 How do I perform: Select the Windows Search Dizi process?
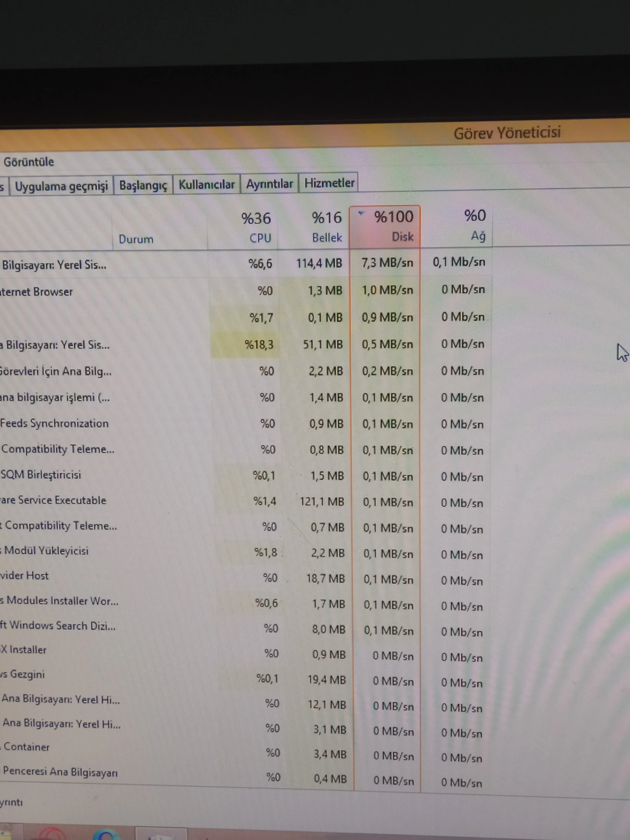click(x=58, y=625)
